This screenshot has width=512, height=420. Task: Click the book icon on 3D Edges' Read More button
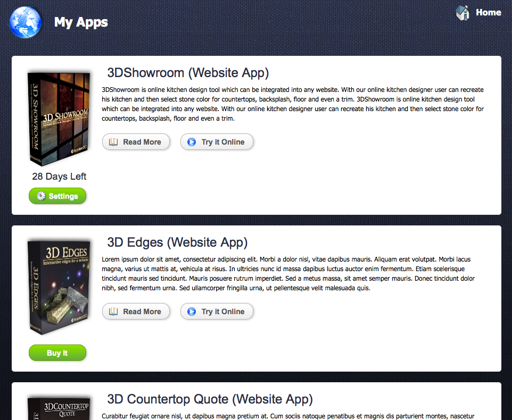[113, 311]
